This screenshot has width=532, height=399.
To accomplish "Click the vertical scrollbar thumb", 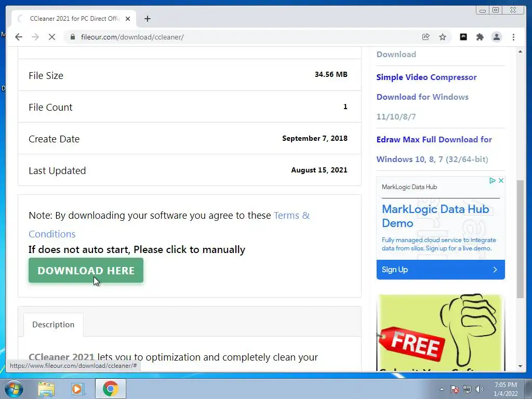I will 520,239.
